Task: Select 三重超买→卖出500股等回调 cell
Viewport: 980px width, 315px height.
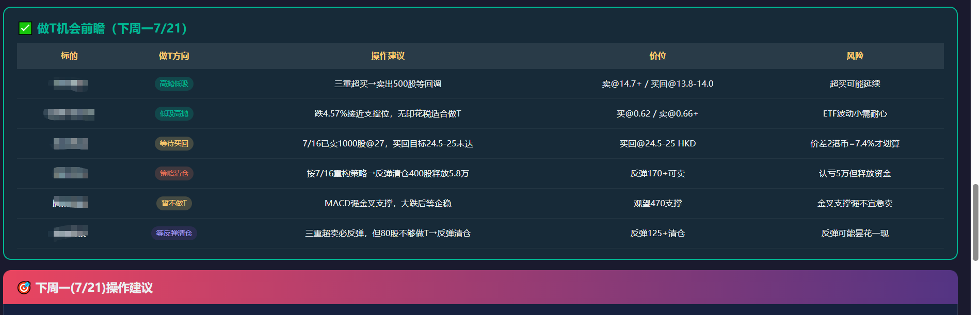Action: pos(388,84)
